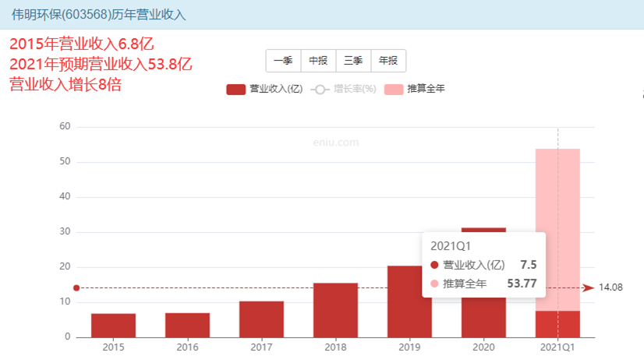The height and width of the screenshot is (356, 644).
Task: Click the average line arrowhead
Action: tap(589, 288)
